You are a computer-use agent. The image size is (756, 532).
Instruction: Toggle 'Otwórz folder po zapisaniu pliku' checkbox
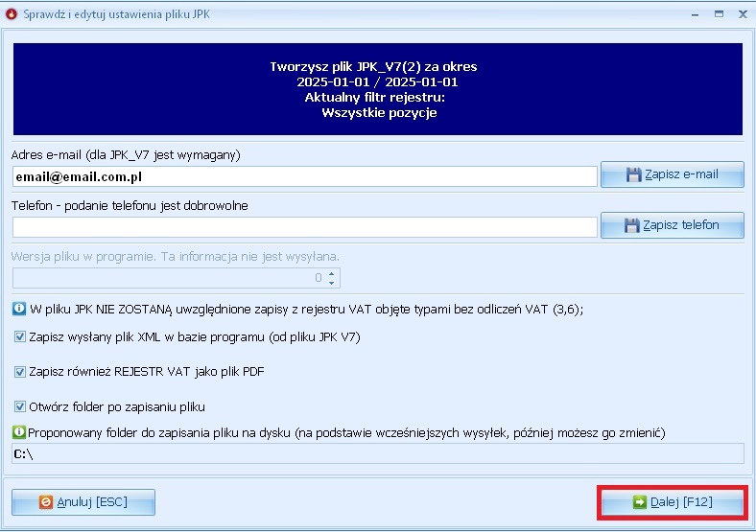point(20,406)
